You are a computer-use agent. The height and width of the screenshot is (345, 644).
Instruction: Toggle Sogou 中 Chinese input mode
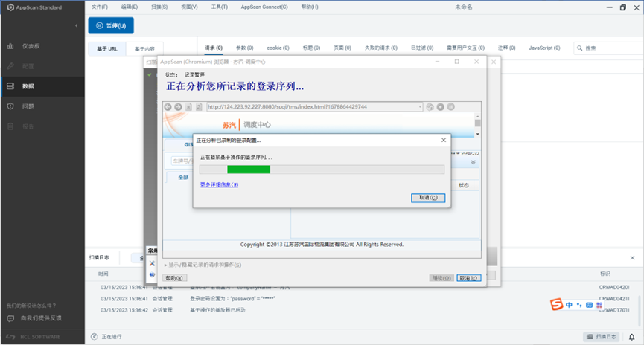click(569, 305)
